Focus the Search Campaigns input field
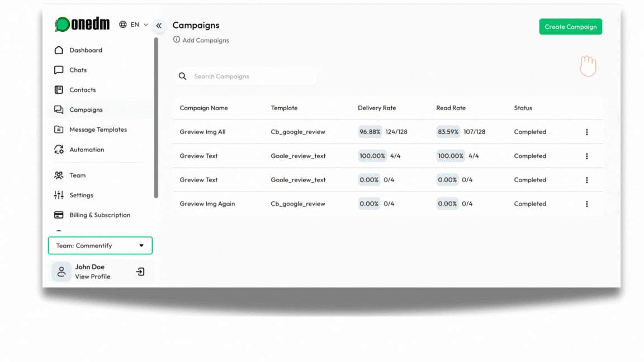Viewport: 644px width, 362px height. [x=252, y=77]
